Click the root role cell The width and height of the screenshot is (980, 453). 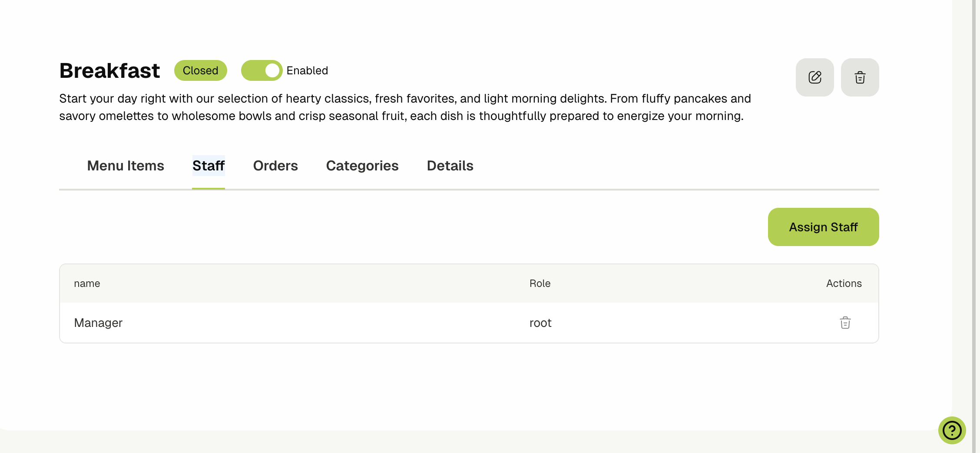[x=540, y=323]
